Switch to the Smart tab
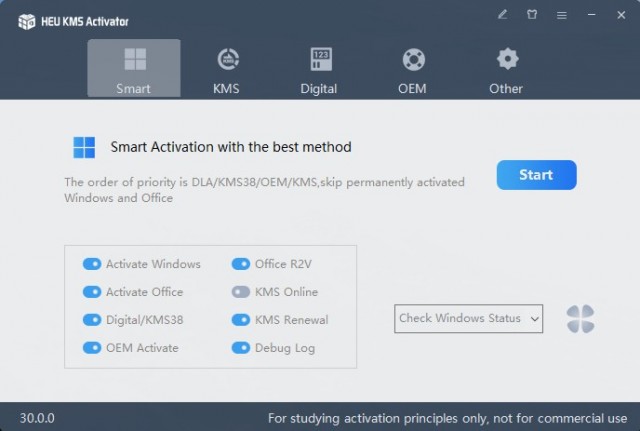 pos(134,68)
